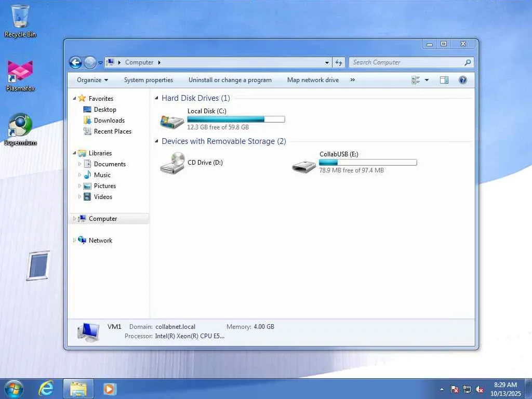532x399 pixels.
Task: Select the Documents library
Action: (110, 164)
